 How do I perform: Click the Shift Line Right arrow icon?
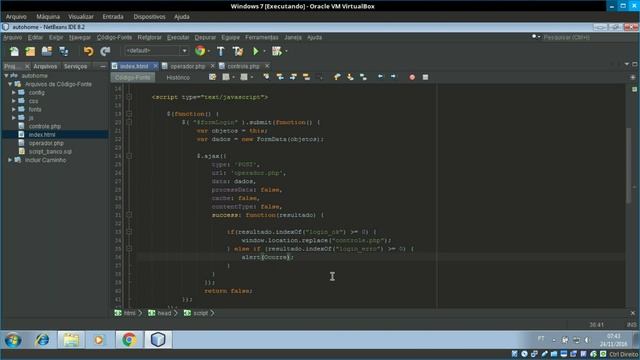pyautogui.click(x=393, y=76)
